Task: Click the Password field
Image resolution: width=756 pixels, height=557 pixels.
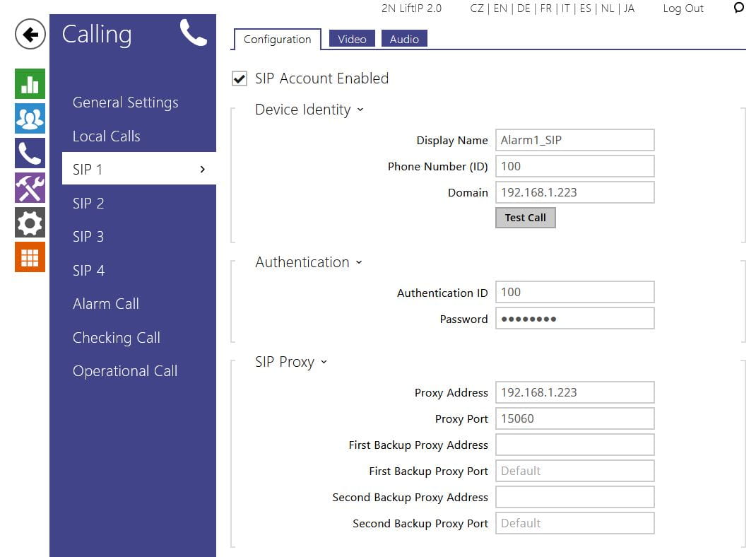Action: tap(574, 318)
